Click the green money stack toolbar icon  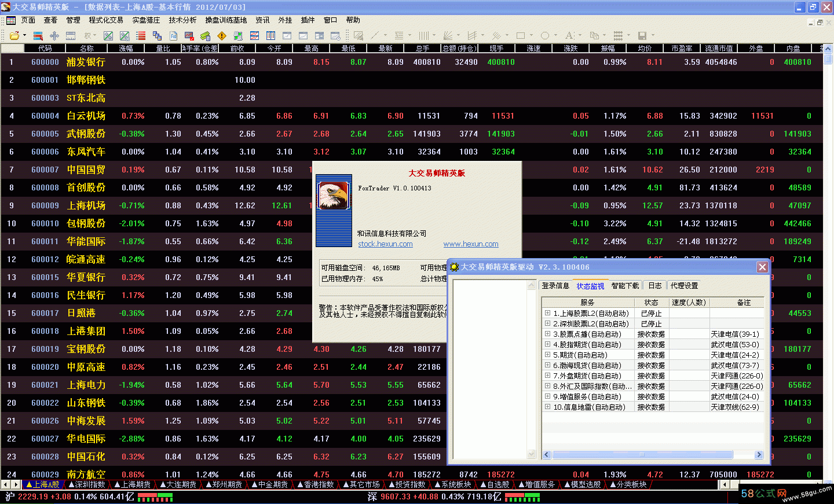tap(206, 35)
